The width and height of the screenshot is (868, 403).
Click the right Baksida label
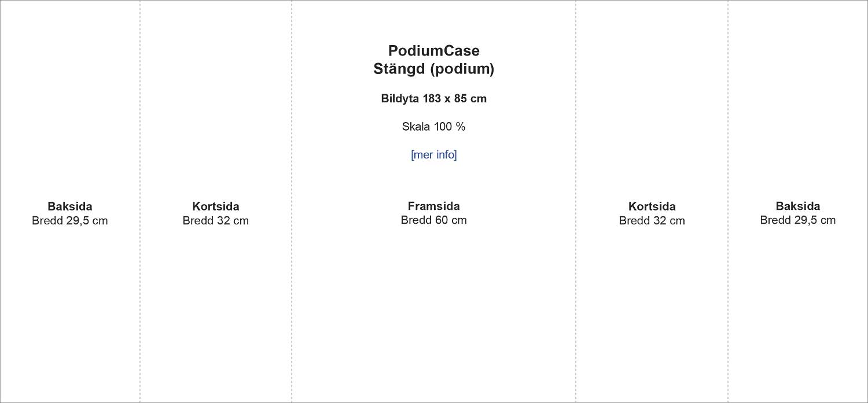(797, 206)
